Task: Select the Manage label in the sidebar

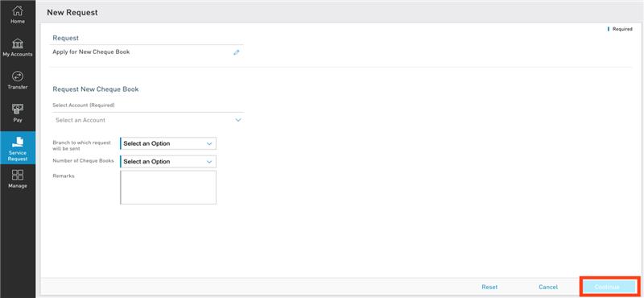Action: (x=18, y=186)
